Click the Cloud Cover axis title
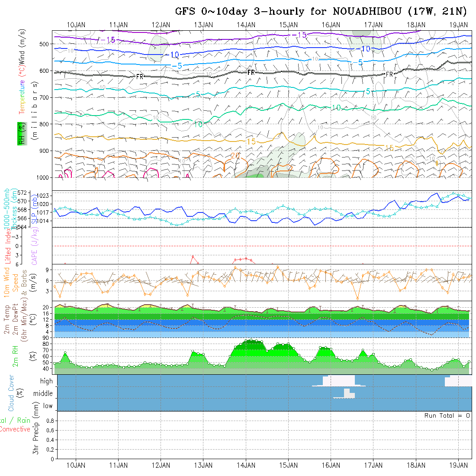The image size is (476, 476). click(x=11, y=393)
